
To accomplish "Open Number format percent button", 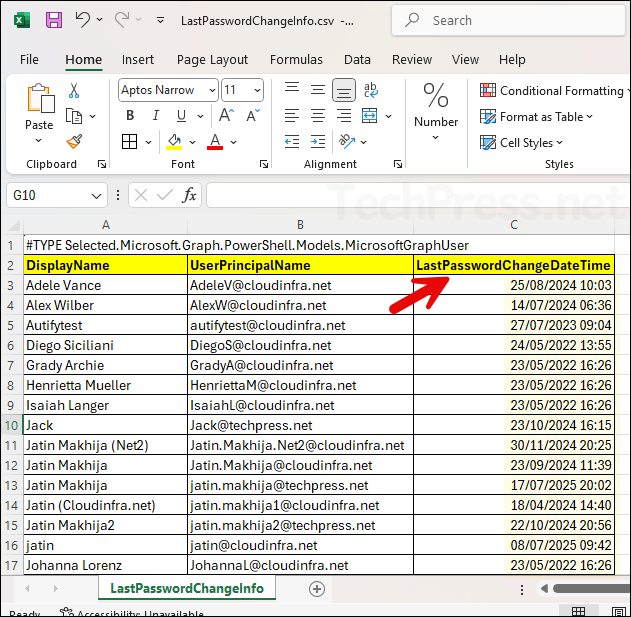I will (x=436, y=111).
